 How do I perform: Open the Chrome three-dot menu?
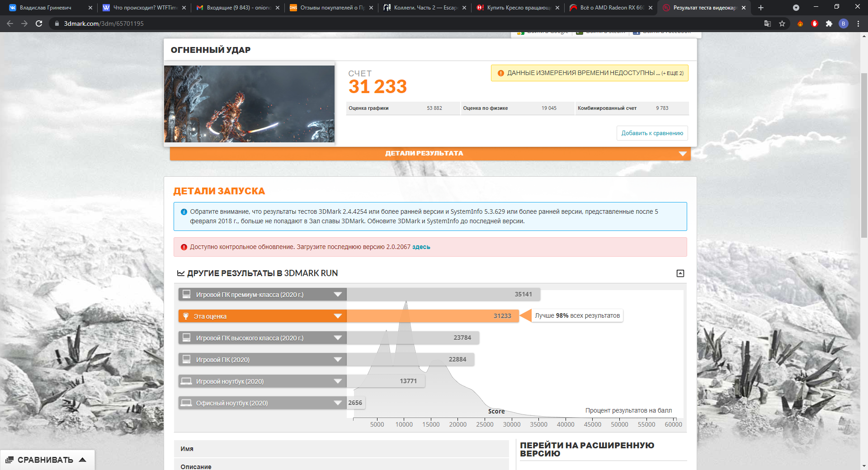click(x=858, y=23)
